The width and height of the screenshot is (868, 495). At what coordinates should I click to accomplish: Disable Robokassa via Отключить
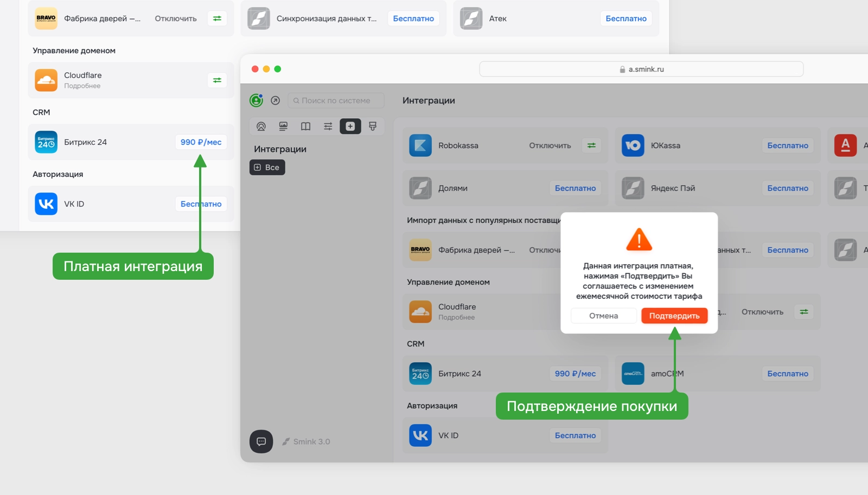click(550, 145)
